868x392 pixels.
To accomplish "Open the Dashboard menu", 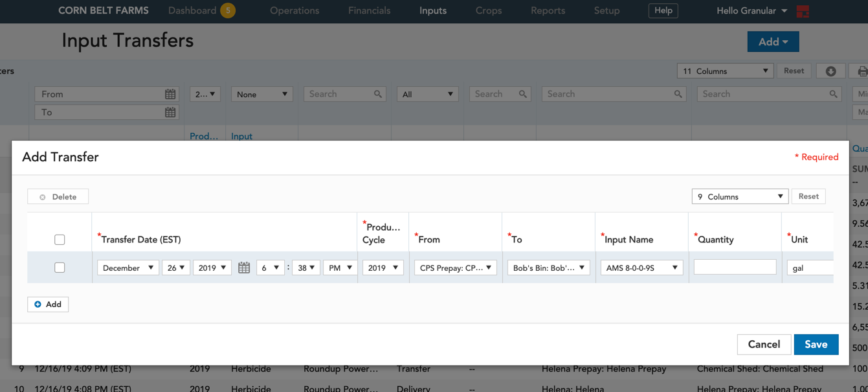I will (192, 11).
